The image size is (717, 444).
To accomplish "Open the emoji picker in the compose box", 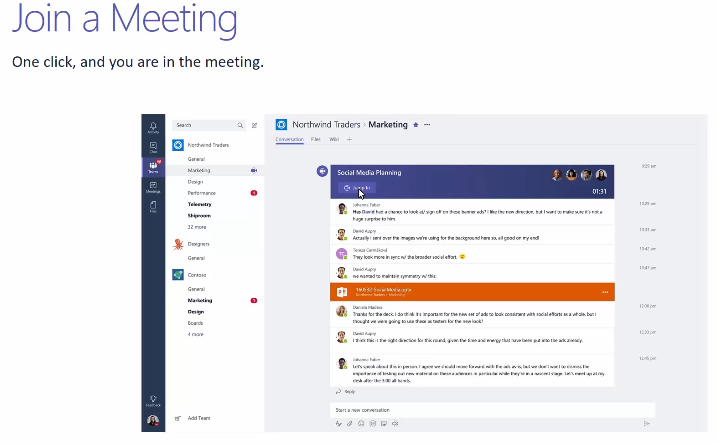I will [361, 424].
